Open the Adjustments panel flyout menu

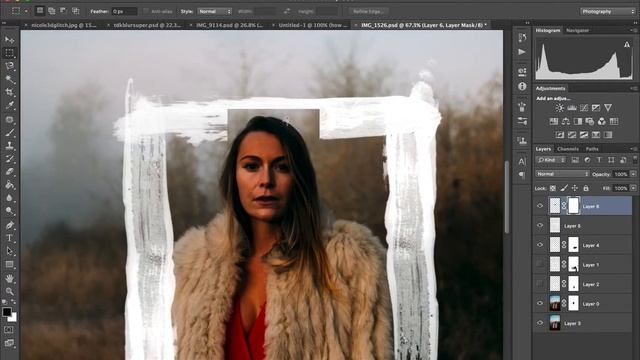tap(633, 88)
